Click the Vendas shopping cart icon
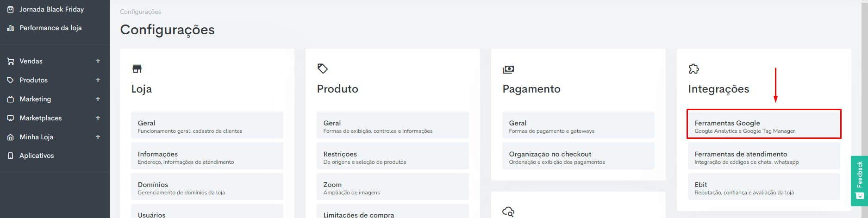The height and width of the screenshot is (218, 868). click(10, 61)
